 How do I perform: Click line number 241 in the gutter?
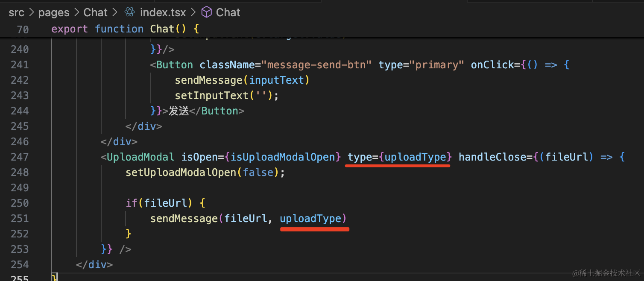[x=20, y=65]
